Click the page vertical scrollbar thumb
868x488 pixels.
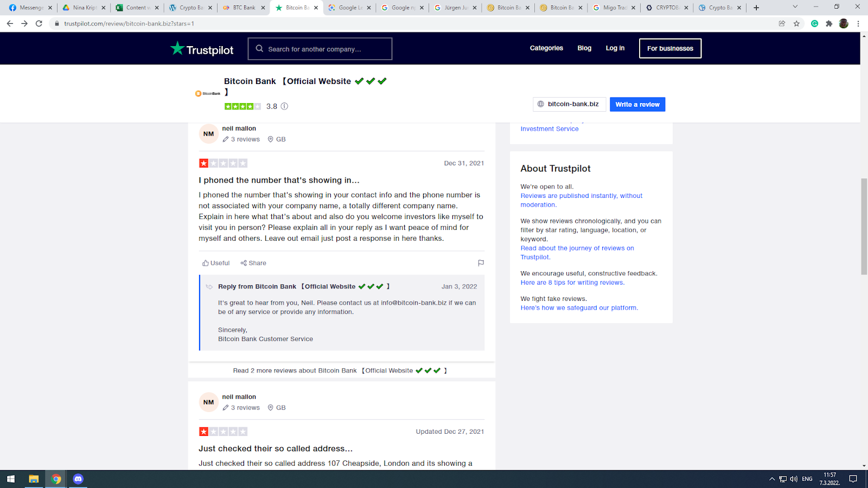click(864, 226)
